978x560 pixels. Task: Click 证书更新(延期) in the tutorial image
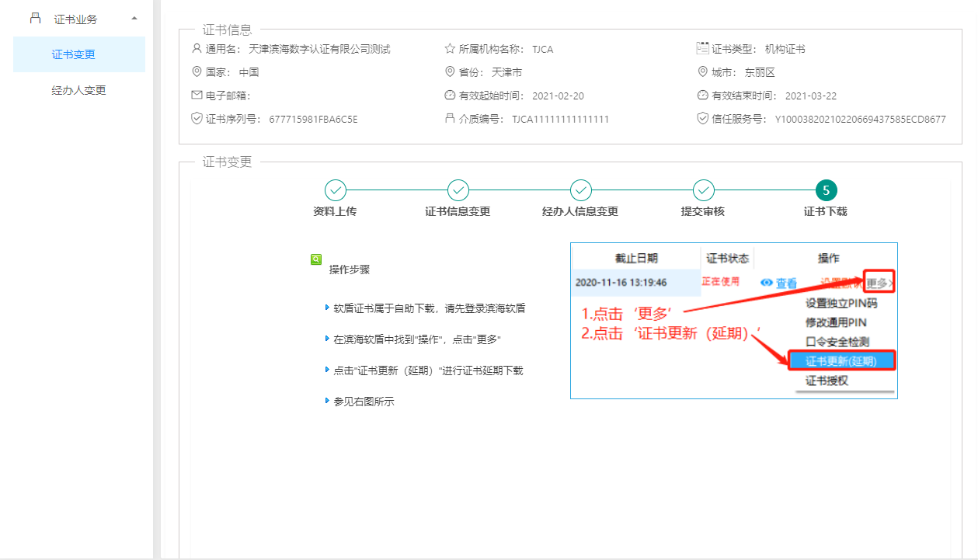click(x=841, y=361)
